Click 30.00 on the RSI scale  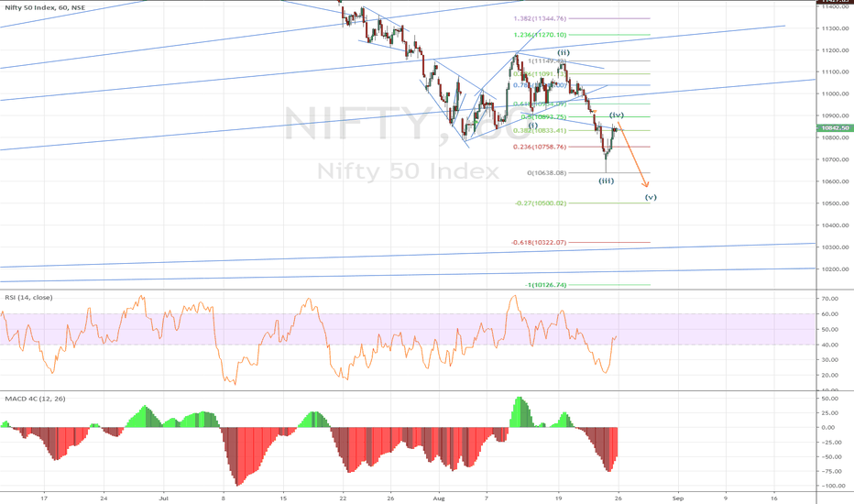click(x=830, y=359)
